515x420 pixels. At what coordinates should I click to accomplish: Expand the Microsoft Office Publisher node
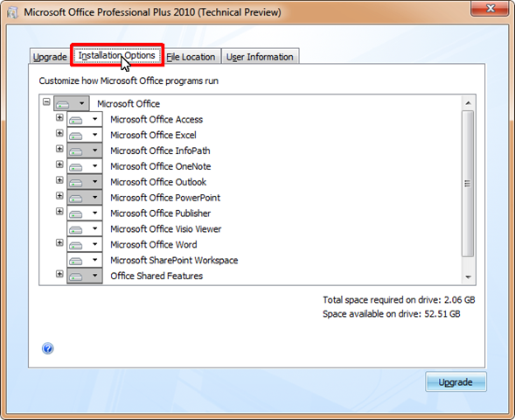click(59, 212)
